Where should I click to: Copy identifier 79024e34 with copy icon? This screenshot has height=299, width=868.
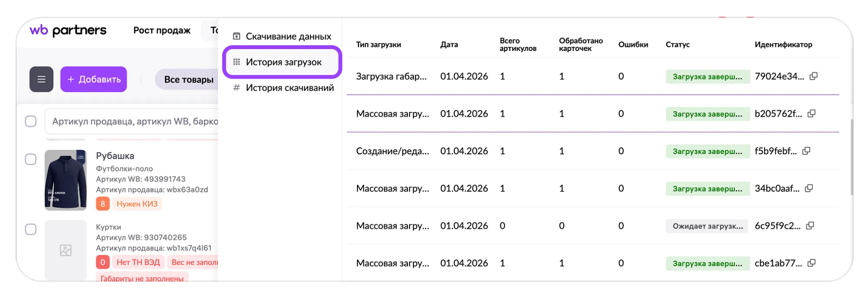pyautogui.click(x=814, y=76)
